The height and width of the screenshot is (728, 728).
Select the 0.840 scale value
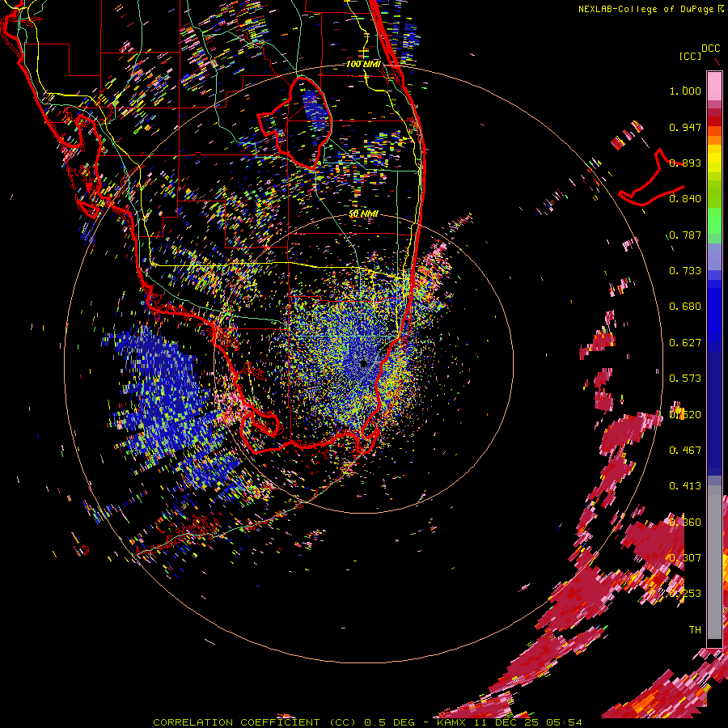(685, 199)
